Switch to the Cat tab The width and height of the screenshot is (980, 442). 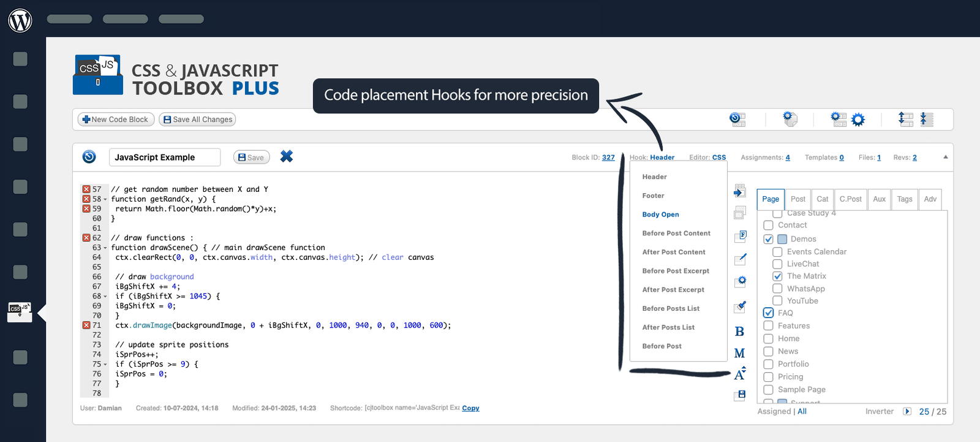click(x=823, y=199)
